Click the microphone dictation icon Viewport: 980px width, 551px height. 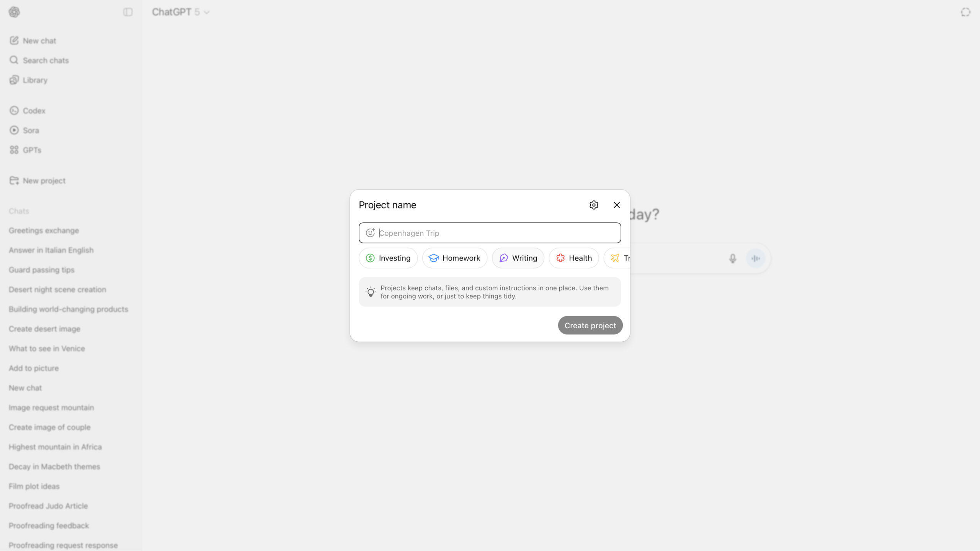click(732, 259)
